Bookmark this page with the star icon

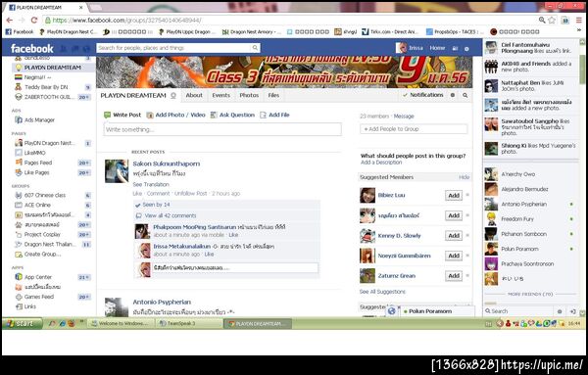[x=552, y=21]
